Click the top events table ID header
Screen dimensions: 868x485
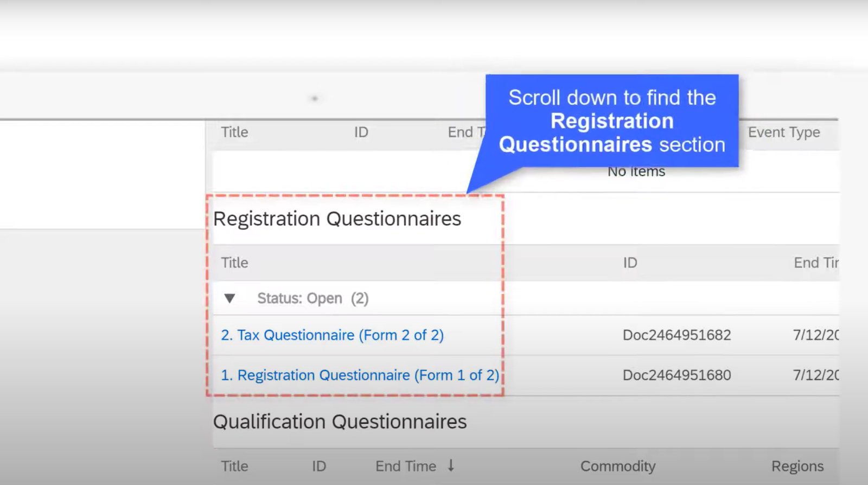tap(361, 132)
